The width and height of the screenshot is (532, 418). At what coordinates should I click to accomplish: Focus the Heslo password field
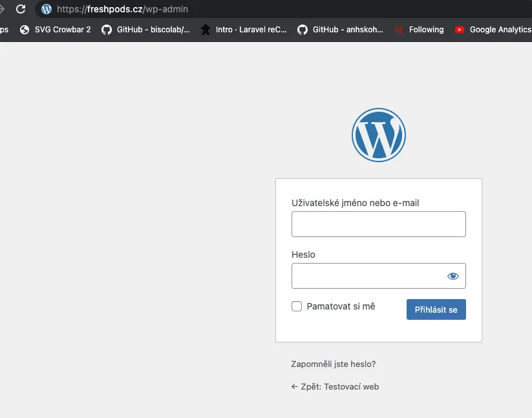(x=379, y=276)
